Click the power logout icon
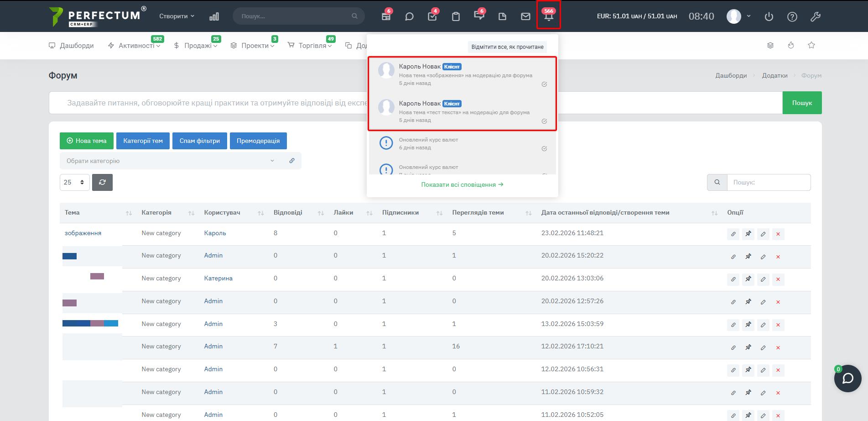868x421 pixels. click(769, 16)
